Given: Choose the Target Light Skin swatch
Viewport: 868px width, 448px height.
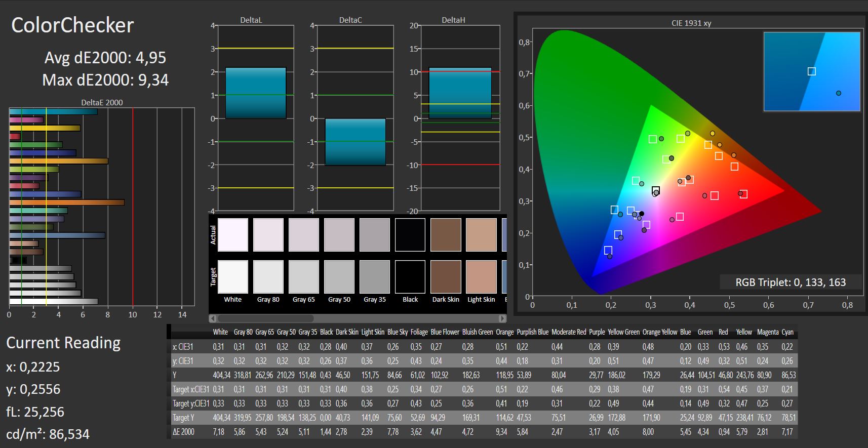Looking at the screenshot, I should point(481,277).
